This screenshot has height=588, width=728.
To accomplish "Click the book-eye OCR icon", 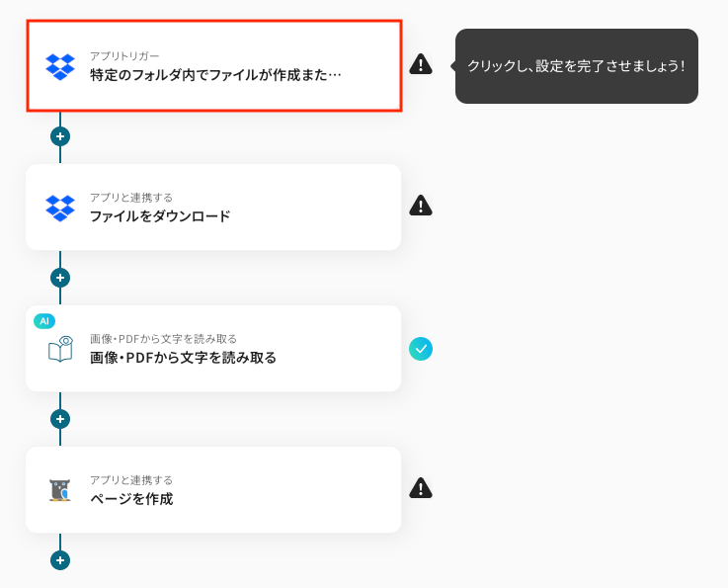I will point(60,349).
